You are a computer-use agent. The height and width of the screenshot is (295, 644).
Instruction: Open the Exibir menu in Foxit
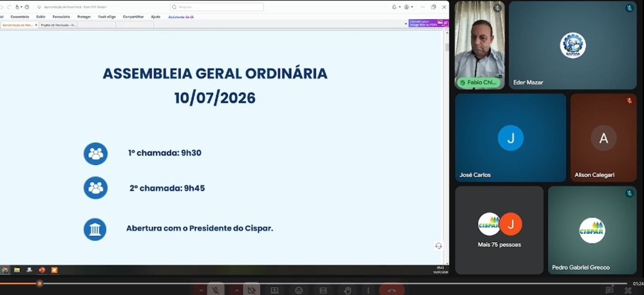click(41, 17)
